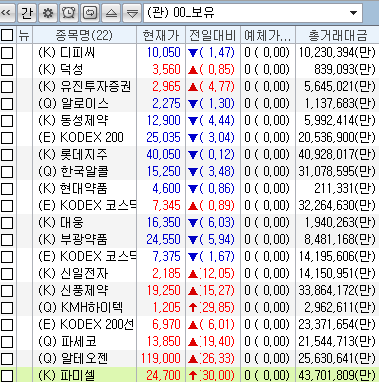This screenshot has width=379, height=382.
Task: Click the up-limit arrow for KMH하이텍
Action: [193, 307]
